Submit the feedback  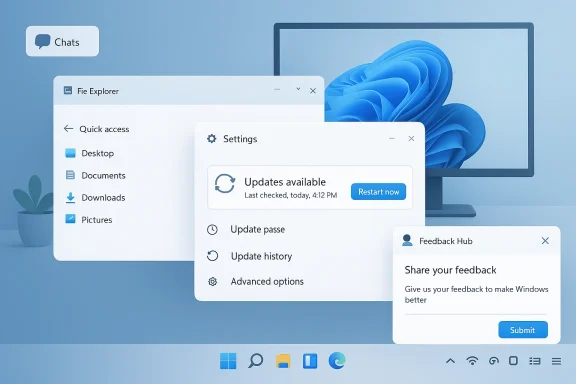[523, 330]
